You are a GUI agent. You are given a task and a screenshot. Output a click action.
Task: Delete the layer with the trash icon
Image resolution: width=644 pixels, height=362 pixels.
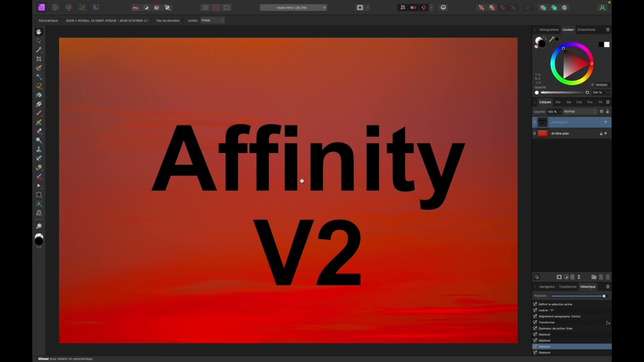608,277
